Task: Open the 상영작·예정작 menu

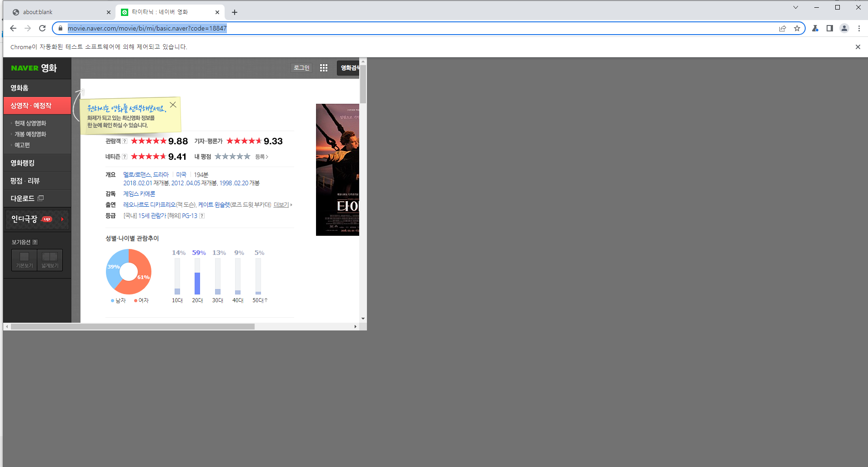Action: tap(37, 106)
